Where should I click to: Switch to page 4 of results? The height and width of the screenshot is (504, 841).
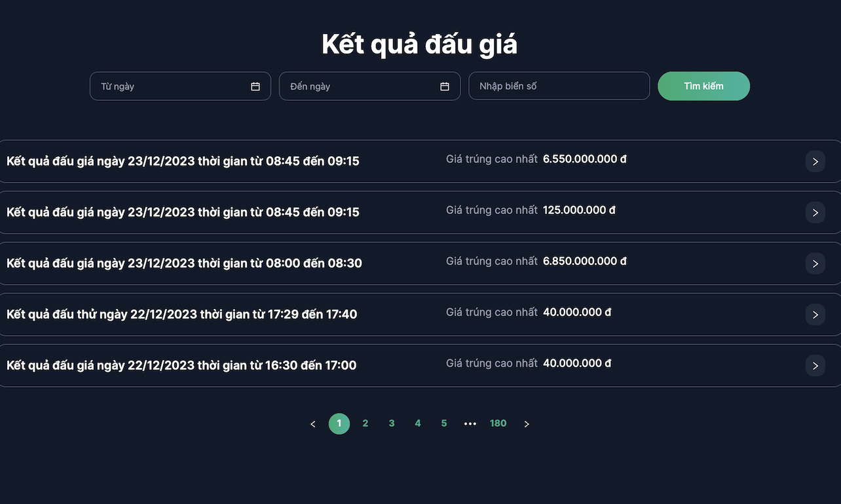pos(418,423)
